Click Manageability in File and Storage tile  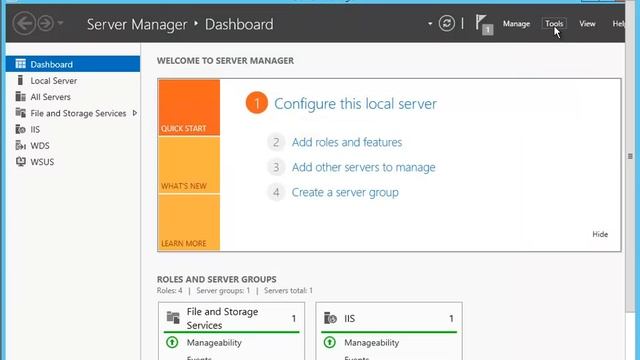coord(214,342)
